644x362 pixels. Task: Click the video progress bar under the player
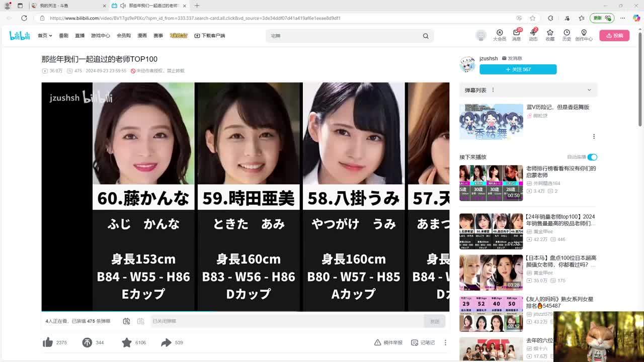(245, 311)
